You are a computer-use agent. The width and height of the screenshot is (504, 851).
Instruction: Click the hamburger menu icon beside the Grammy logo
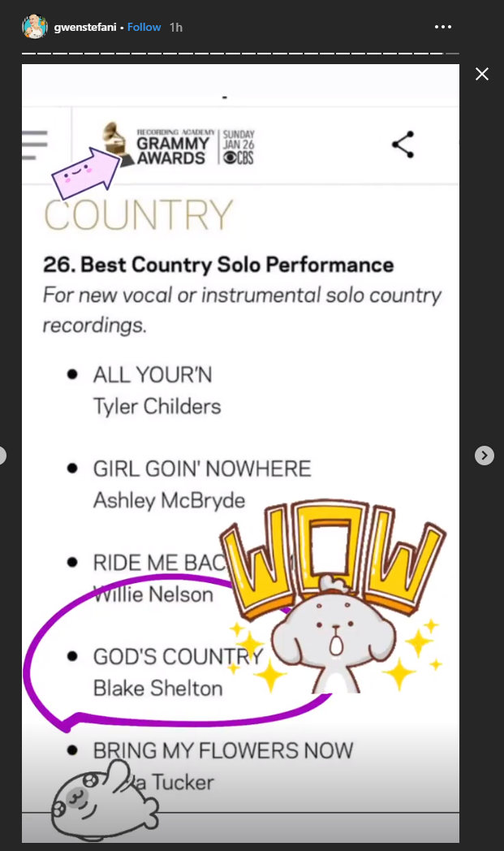(x=35, y=145)
